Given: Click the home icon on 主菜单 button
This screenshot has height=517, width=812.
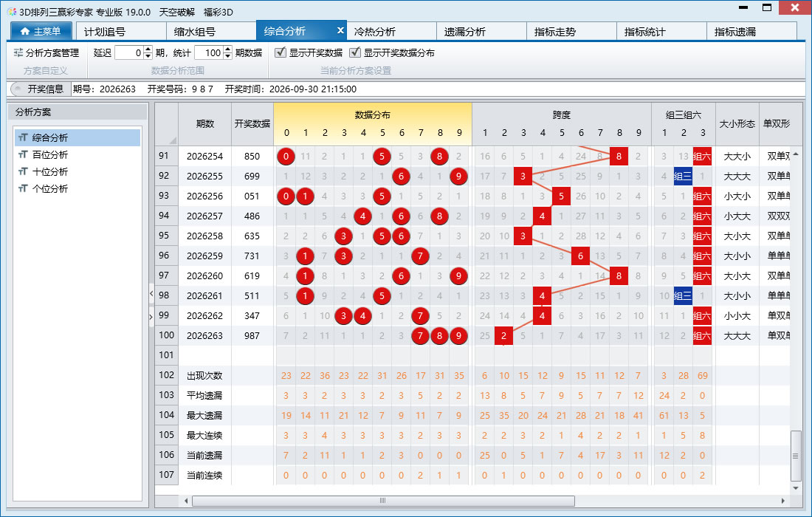Looking at the screenshot, I should click(25, 32).
